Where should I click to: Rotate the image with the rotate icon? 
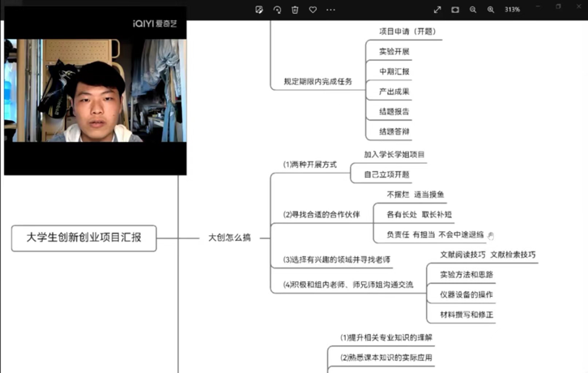click(277, 10)
